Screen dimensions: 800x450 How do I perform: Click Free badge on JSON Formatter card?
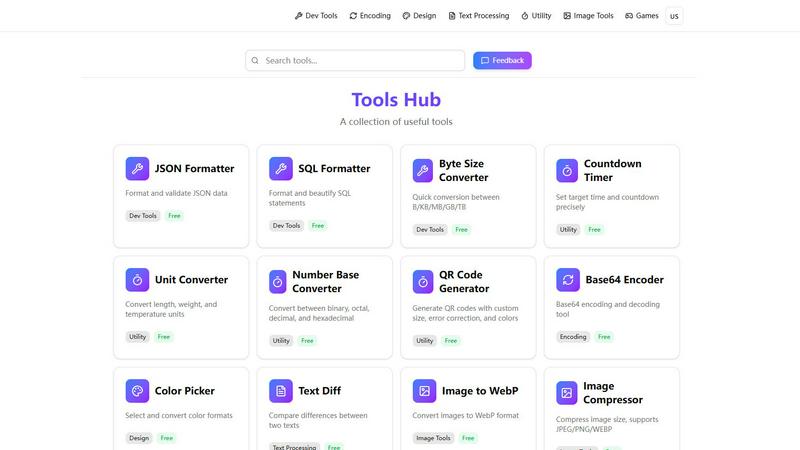(174, 216)
